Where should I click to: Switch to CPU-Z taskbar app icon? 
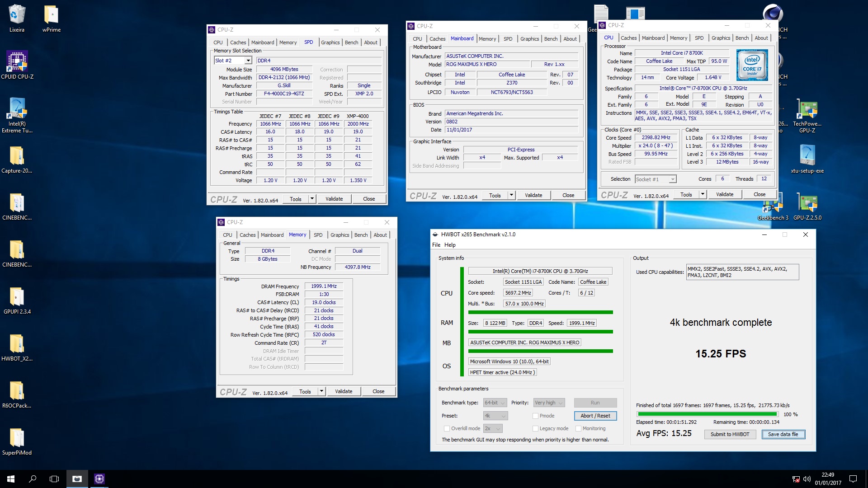[99, 479]
